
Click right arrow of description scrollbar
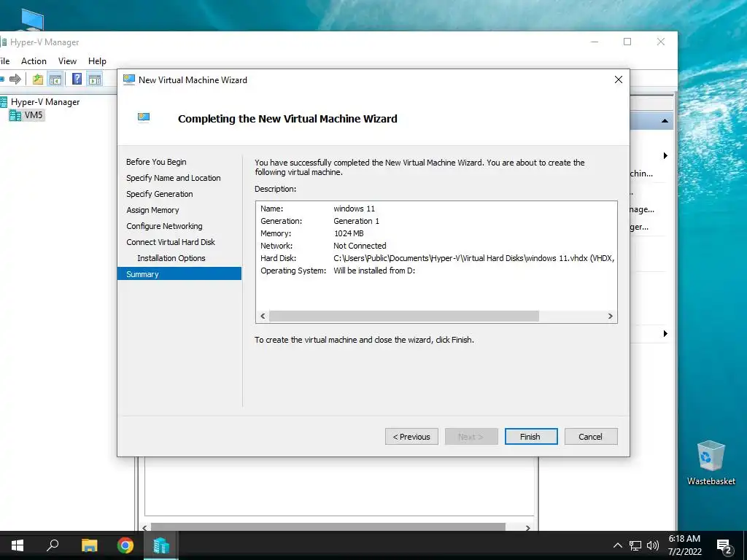(611, 316)
